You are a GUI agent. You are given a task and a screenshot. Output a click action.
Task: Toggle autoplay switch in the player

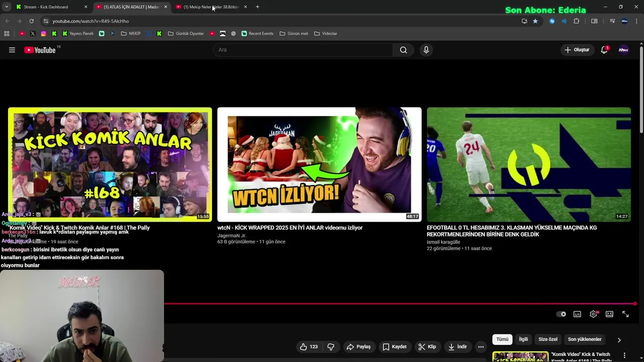[561, 314]
